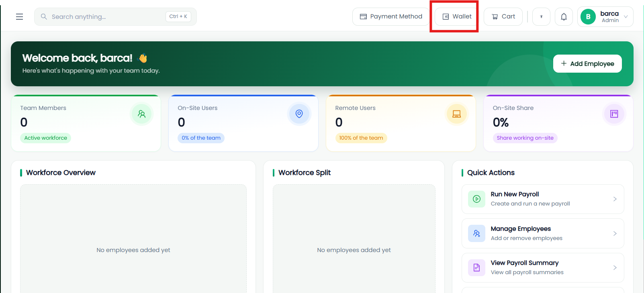Click the Workforce Overview heading
Viewport: 644px width, 293px height.
61,173
